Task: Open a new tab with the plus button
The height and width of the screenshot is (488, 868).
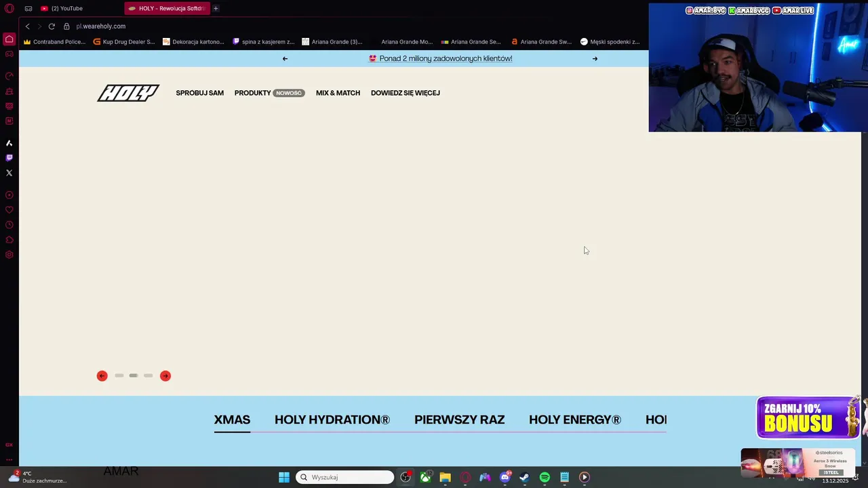Action: (x=216, y=8)
